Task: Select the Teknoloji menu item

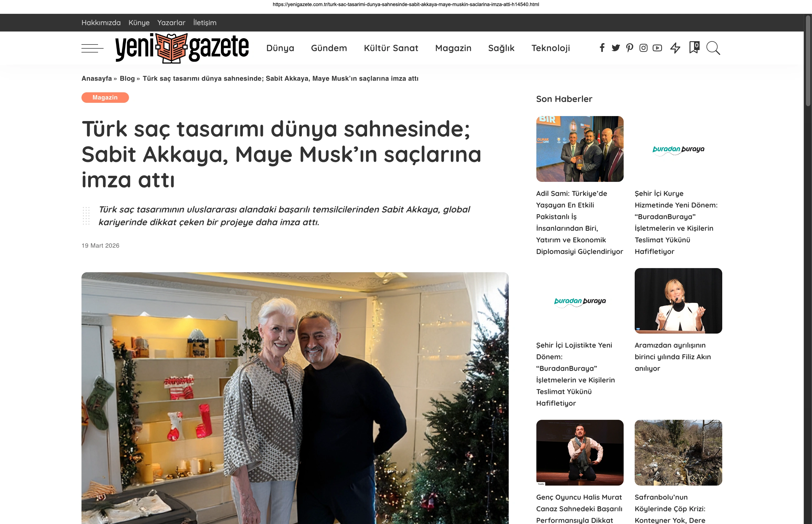Action: 550,48
